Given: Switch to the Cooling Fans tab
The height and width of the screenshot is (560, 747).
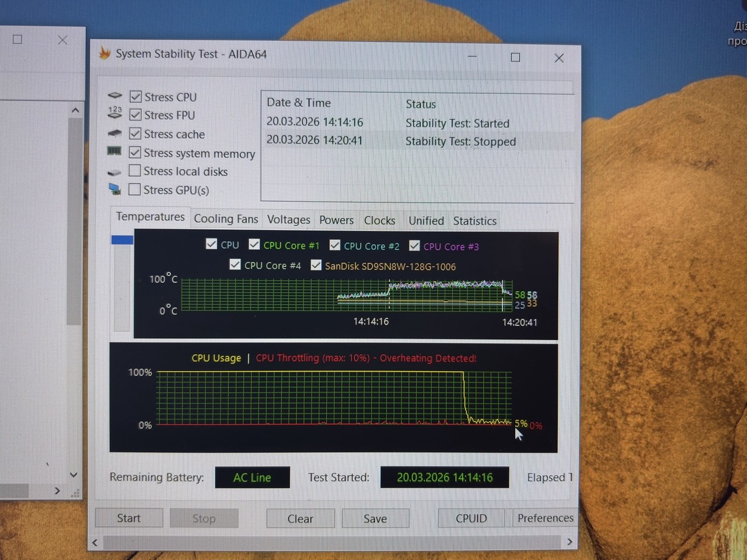Looking at the screenshot, I should [x=225, y=219].
